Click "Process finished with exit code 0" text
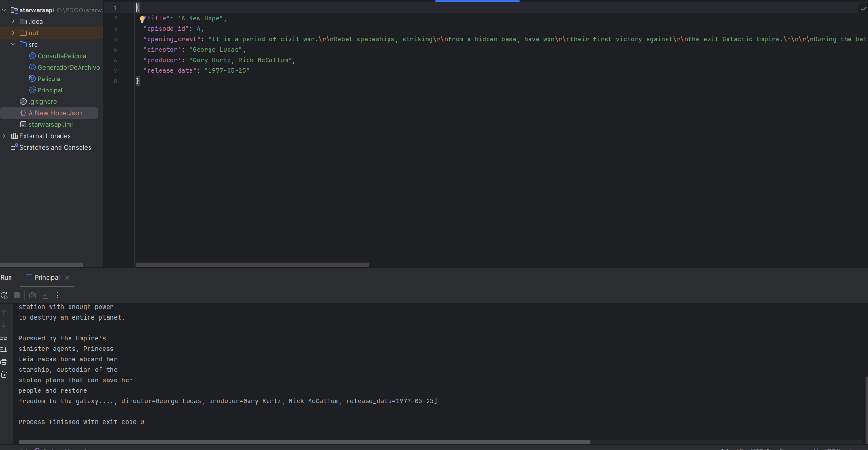The image size is (868, 450). coord(81,422)
